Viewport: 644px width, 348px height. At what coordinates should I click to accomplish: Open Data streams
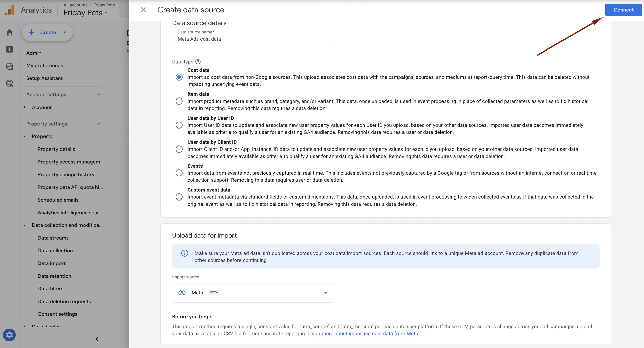point(53,238)
